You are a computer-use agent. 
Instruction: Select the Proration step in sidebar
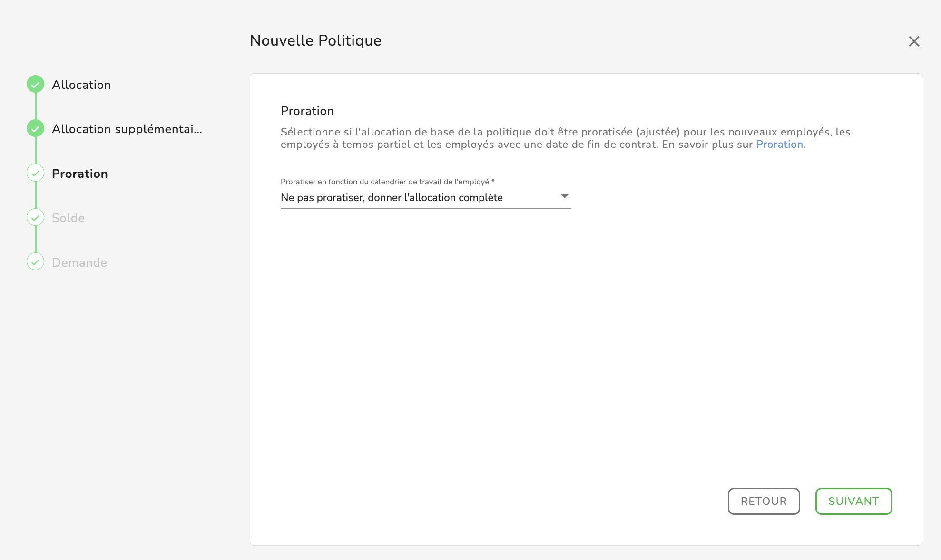[79, 174]
